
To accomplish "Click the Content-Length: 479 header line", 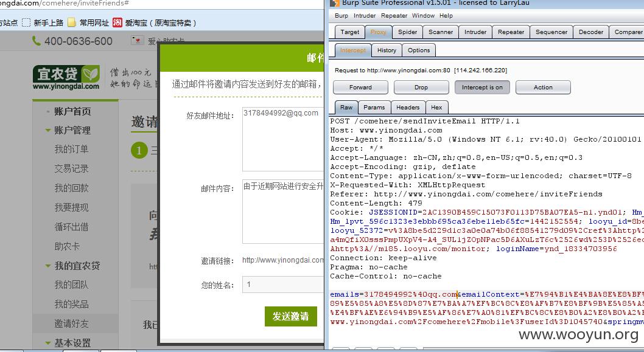I will click(376, 203).
